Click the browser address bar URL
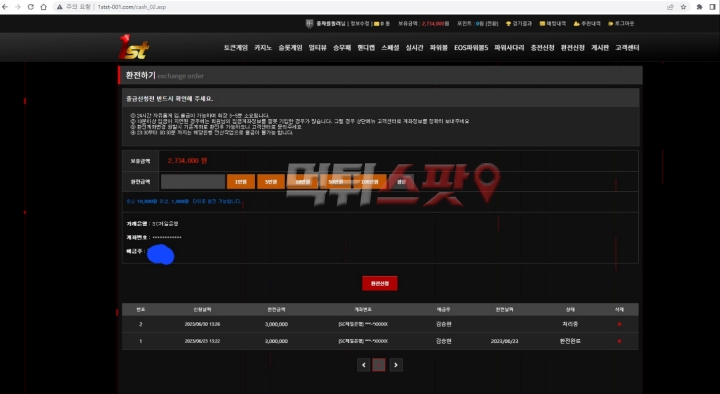The height and width of the screenshot is (394, 720). coord(132,7)
